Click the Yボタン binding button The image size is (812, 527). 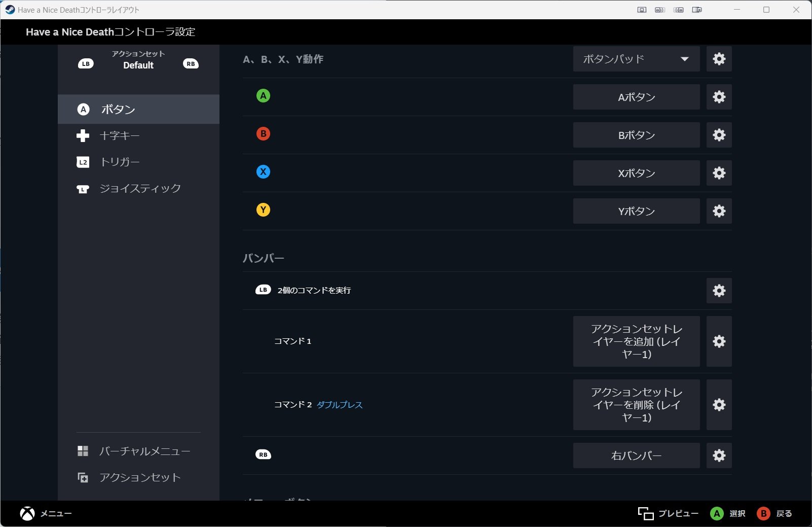coord(636,211)
